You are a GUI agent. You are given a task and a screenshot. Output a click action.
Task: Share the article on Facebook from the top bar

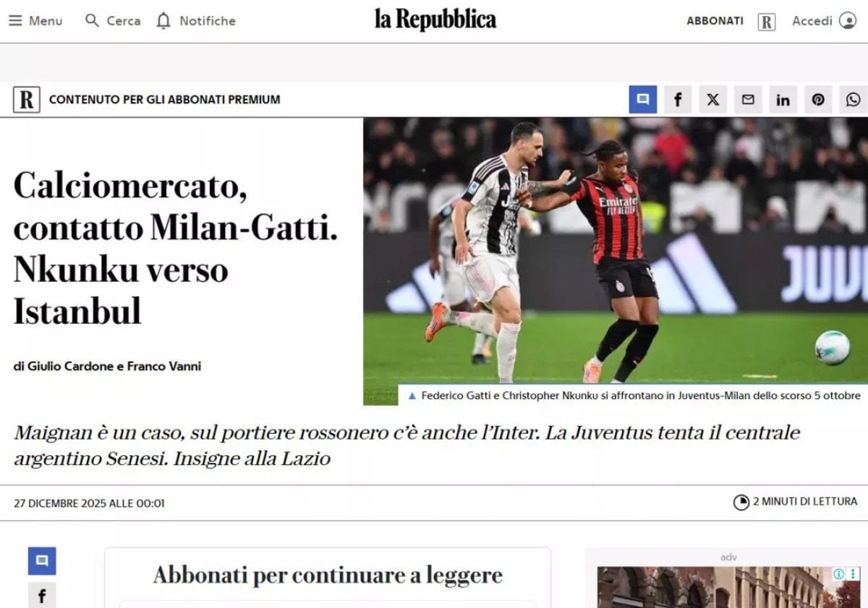678,100
